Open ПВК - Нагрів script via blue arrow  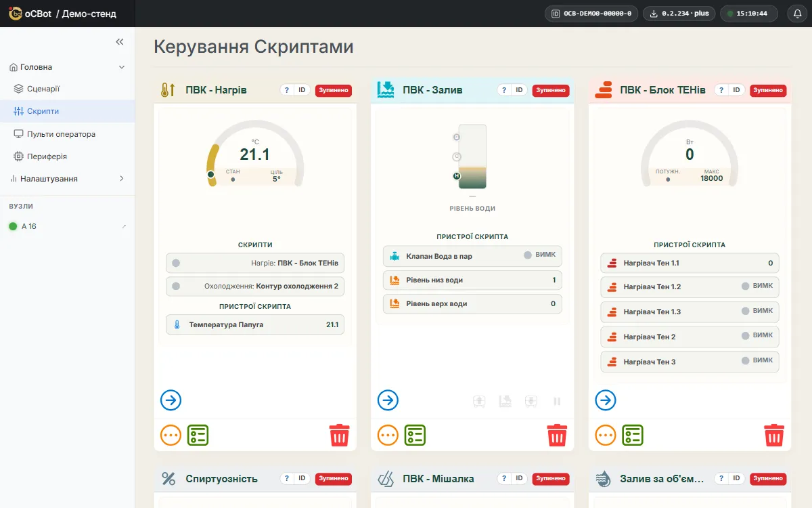[171, 400]
